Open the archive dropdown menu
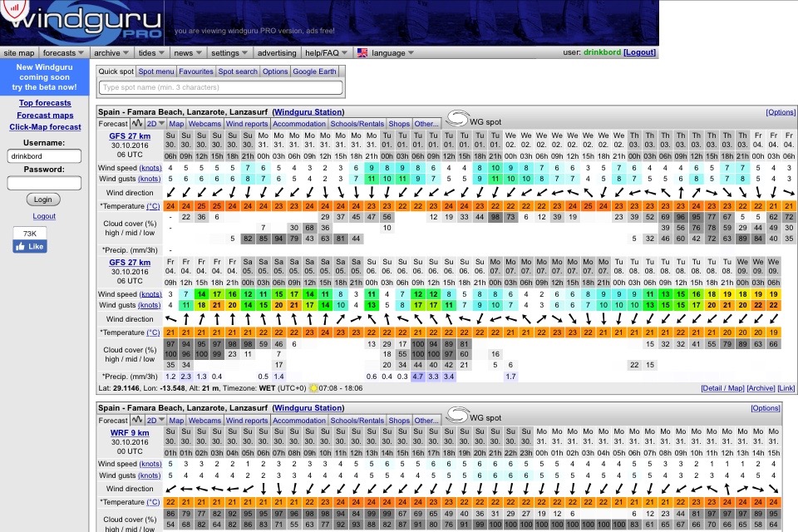The image size is (798, 532). tap(111, 53)
